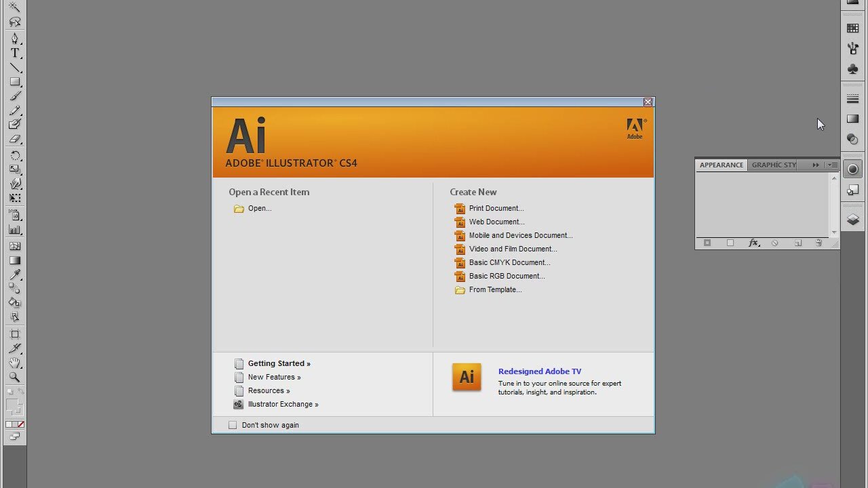This screenshot has height=488, width=868.
Task: Select the Warp tool
Action: pyautogui.click(x=14, y=184)
